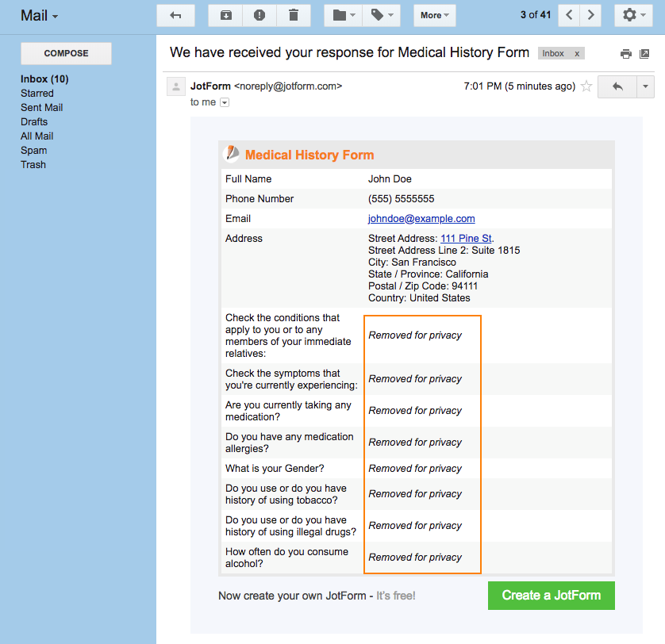Select phone number (555) 5555555
The width and height of the screenshot is (665, 644).
(x=401, y=199)
